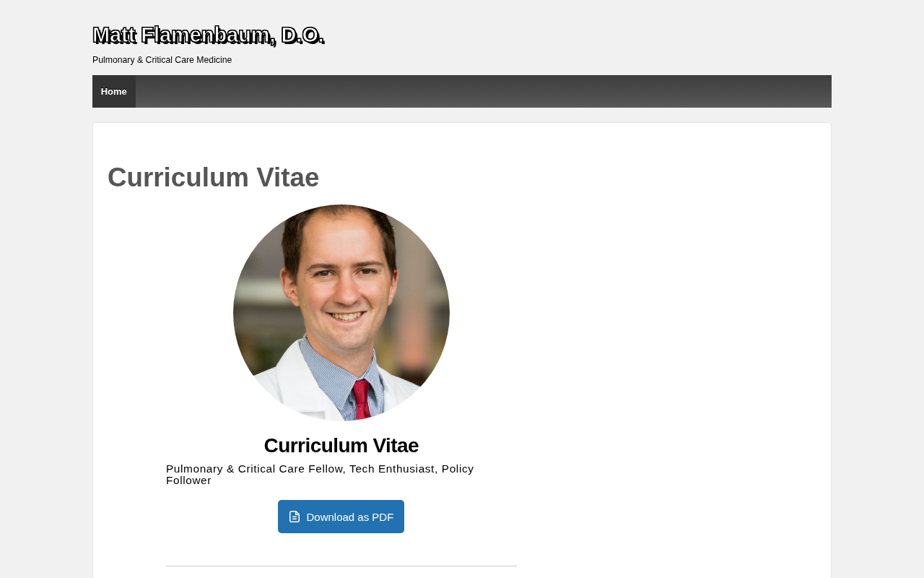Click the Download as PDF label text
The height and width of the screenshot is (578, 924).
[x=350, y=517]
